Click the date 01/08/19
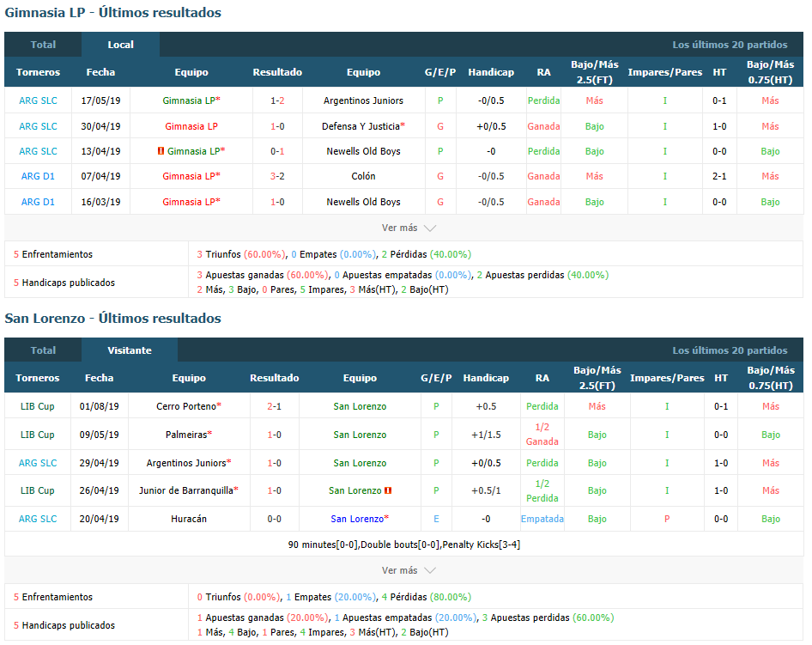The height and width of the screenshot is (645, 812). tap(99, 406)
